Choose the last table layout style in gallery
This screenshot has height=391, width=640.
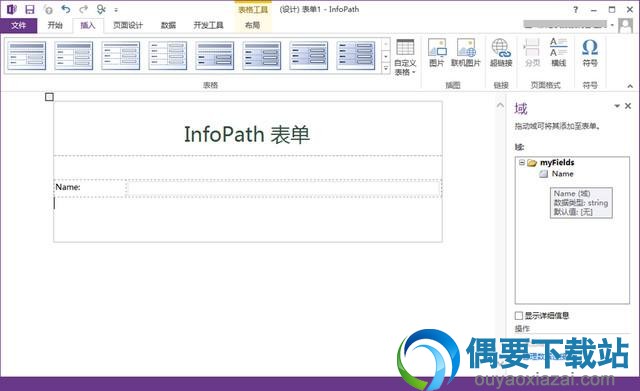pos(356,56)
